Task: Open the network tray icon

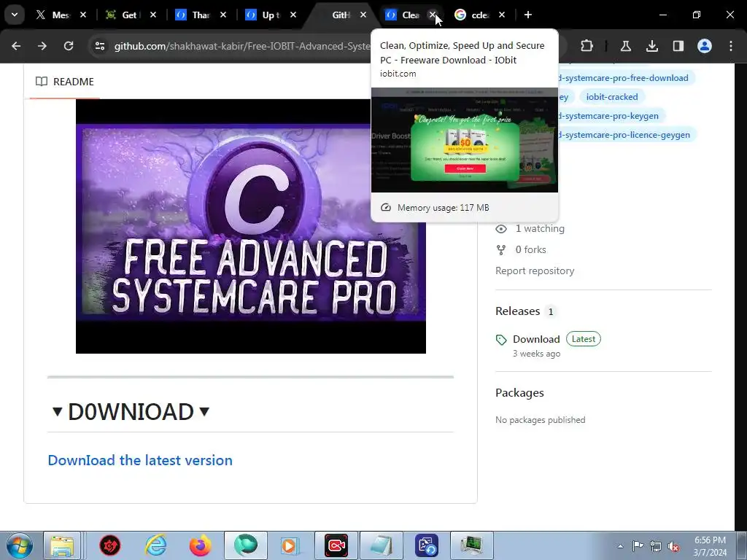Action: [x=656, y=546]
